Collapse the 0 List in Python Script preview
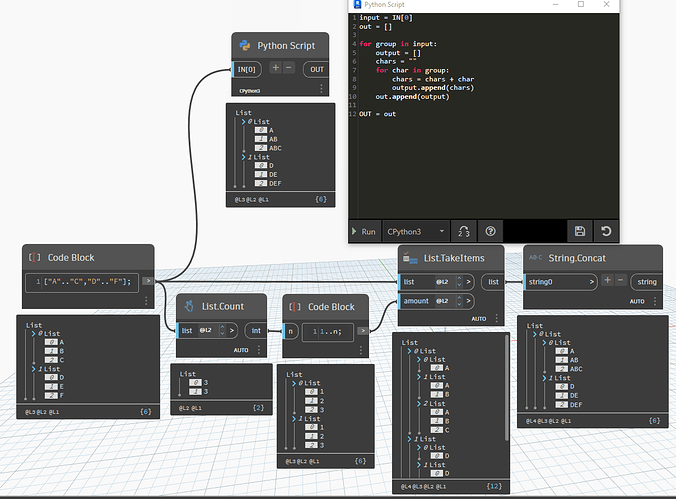The width and height of the screenshot is (676, 499). [x=242, y=122]
